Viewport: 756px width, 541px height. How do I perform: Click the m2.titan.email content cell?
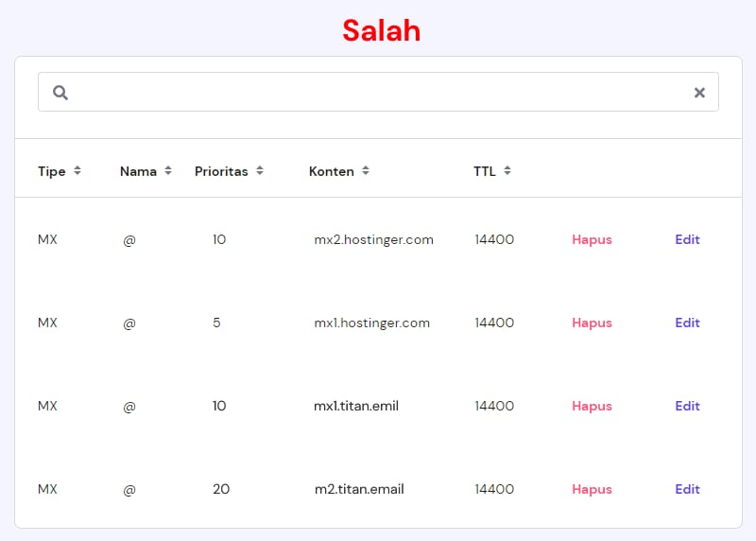pyautogui.click(x=359, y=490)
